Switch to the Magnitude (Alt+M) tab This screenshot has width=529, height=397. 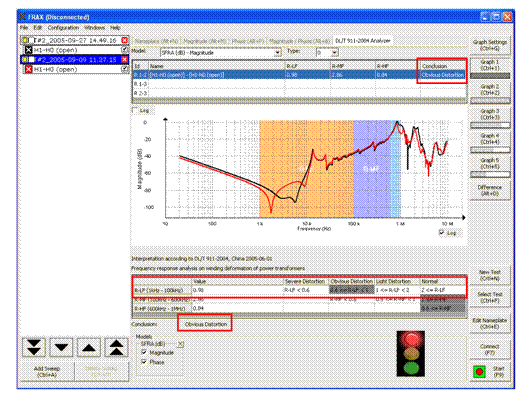(204, 41)
